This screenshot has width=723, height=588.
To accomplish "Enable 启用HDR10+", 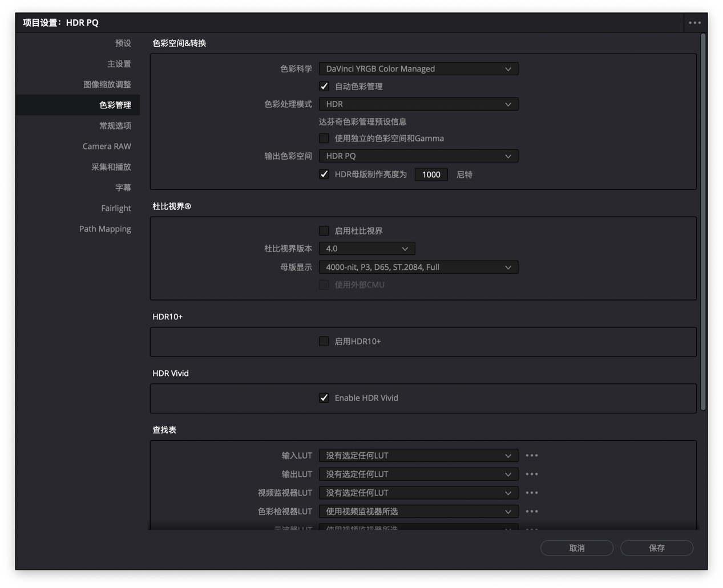I will pos(324,341).
